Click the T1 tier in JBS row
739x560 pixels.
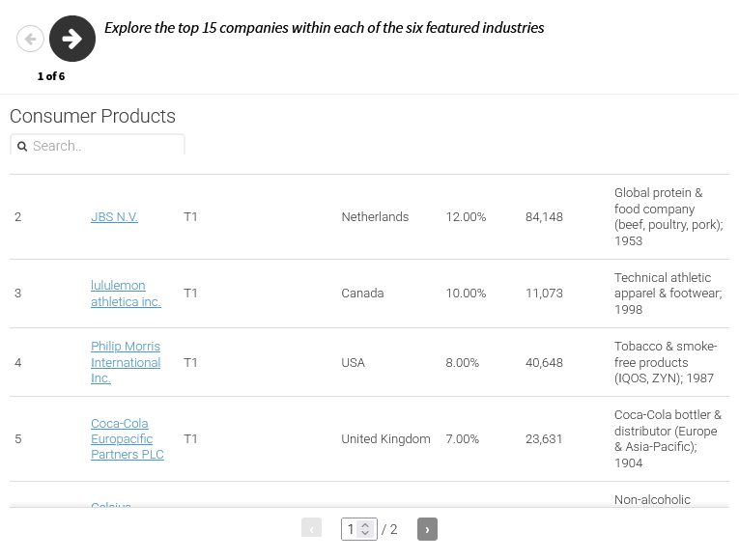coord(190,217)
